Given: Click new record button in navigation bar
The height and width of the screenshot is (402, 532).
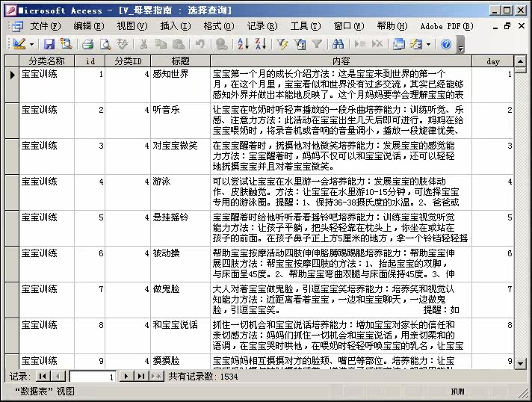Looking at the screenshot, I should [157, 376].
